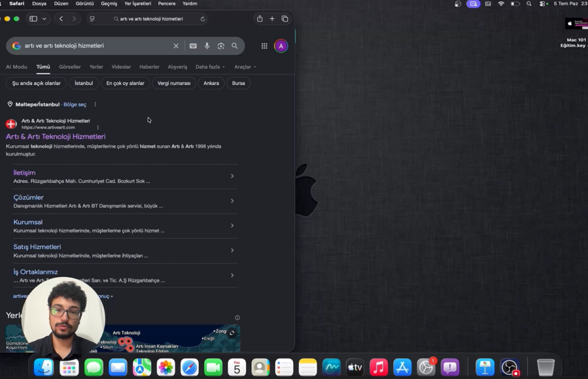The width and height of the screenshot is (588, 379).
Task: Search by image with Google Lens icon
Action: [221, 46]
